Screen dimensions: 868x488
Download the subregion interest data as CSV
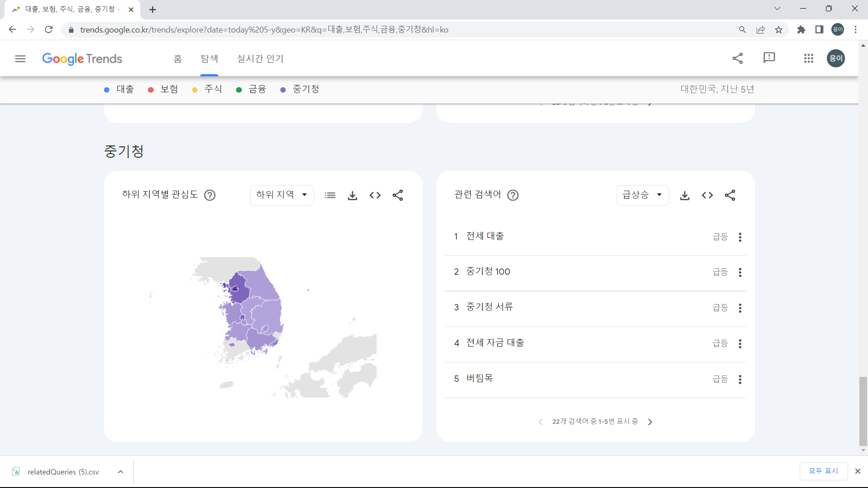tap(353, 195)
